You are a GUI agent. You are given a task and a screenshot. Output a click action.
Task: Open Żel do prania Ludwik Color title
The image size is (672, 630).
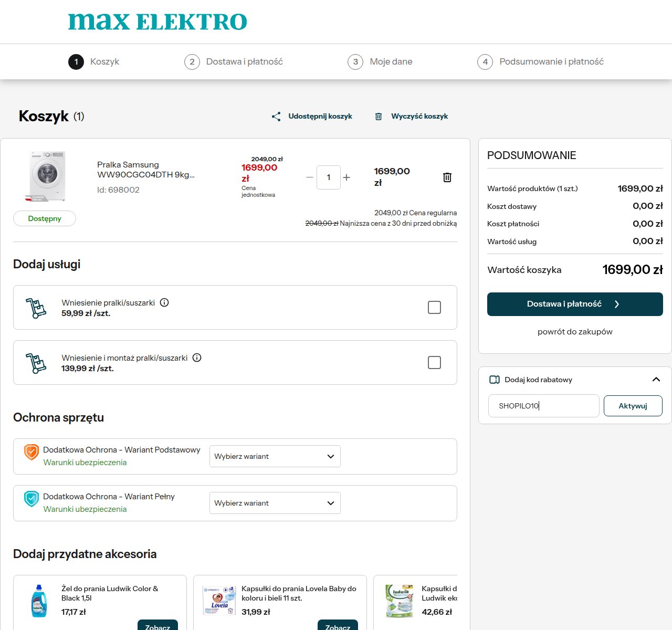pyautogui.click(x=110, y=593)
